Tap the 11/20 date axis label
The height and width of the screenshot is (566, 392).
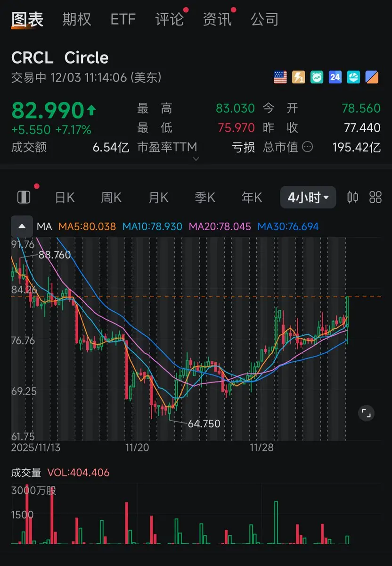pyautogui.click(x=137, y=447)
